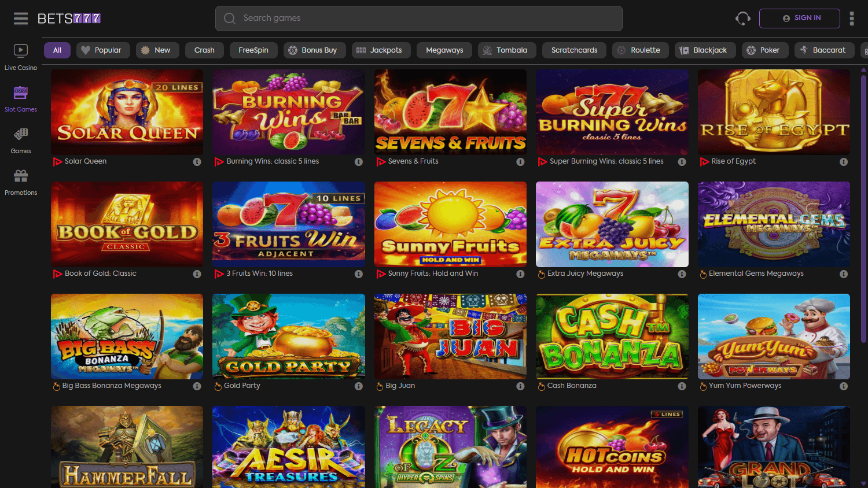
Task: Open the hamburger menu
Action: [x=20, y=18]
